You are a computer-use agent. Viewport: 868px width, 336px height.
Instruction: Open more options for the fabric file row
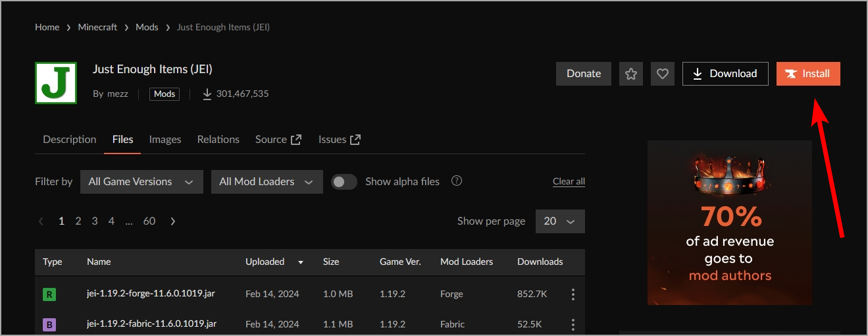pyautogui.click(x=573, y=325)
